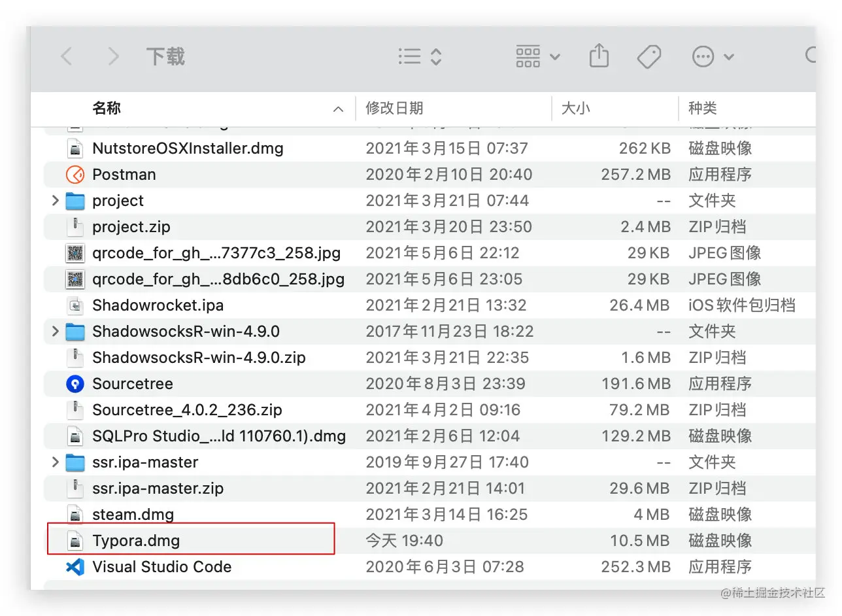Click the NutstoreOSXInstaller.dmg disk image icon
The image size is (842, 616).
(76, 148)
